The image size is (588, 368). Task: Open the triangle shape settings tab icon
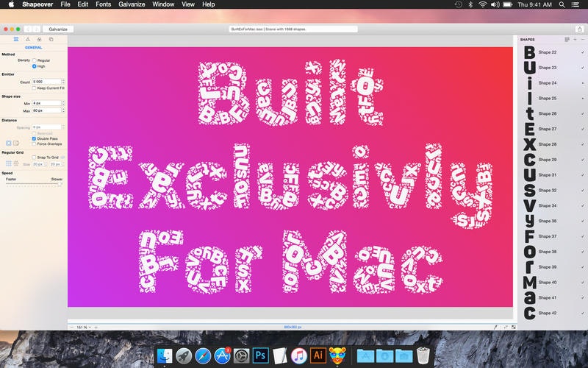tap(28, 40)
